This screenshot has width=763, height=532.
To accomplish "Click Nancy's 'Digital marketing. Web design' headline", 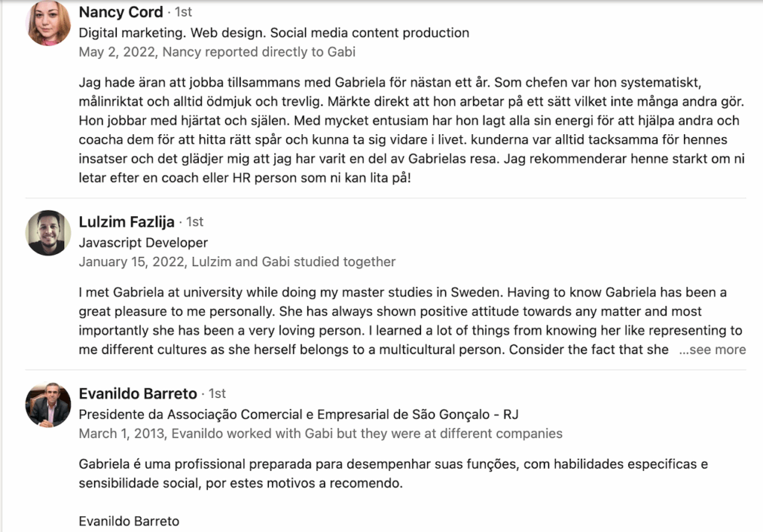I will click(273, 33).
